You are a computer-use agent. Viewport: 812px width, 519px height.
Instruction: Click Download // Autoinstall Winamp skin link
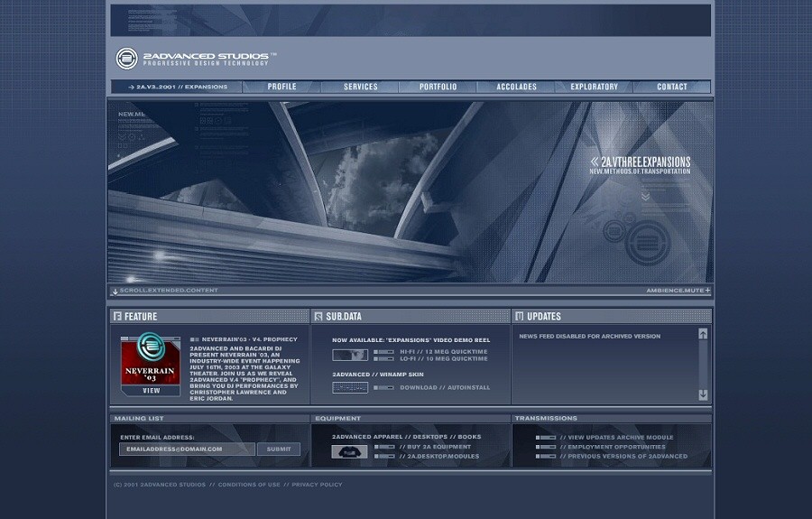[445, 387]
